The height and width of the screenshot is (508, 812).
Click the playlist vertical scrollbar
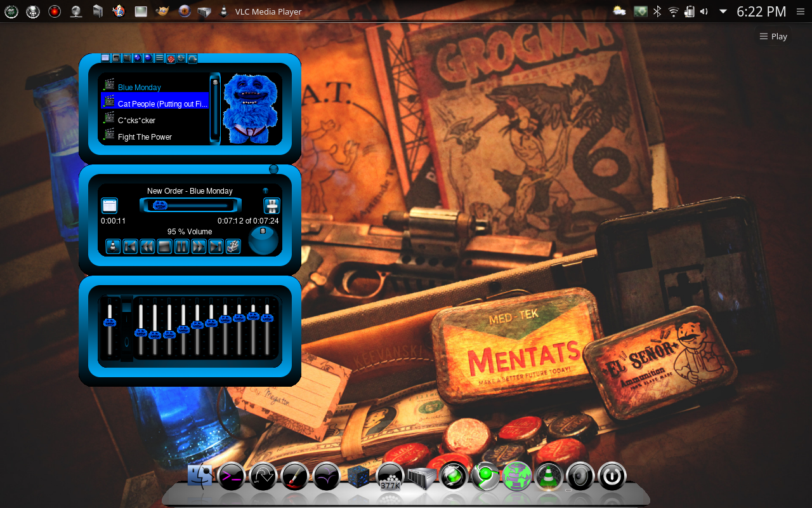pos(215,108)
